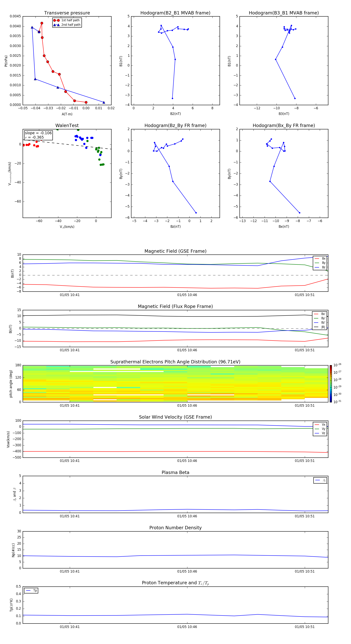This screenshot has width=351, height=644.
Task: Click the Bz legend entry in GSE magnetic field
Action: tap(320, 268)
